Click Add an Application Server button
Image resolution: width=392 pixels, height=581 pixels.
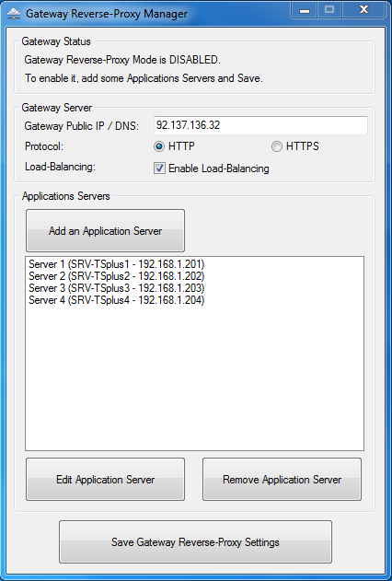[x=106, y=231]
